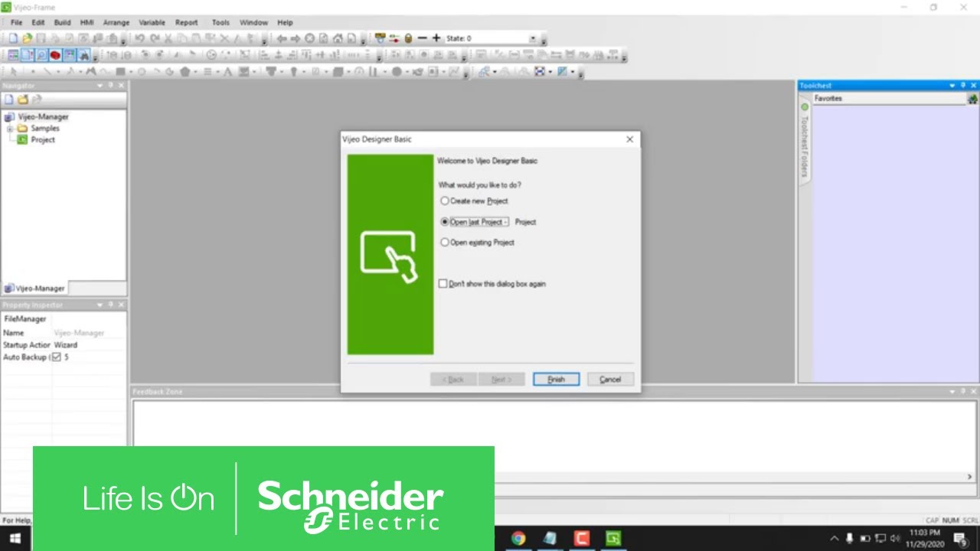
Task: Select the lamp drawing tool
Action: 293,72
